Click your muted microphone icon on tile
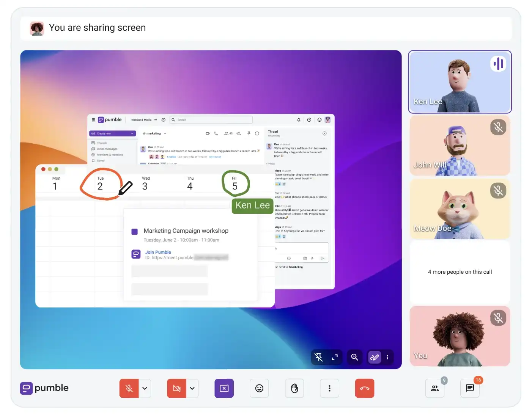532x414 pixels. click(x=498, y=318)
